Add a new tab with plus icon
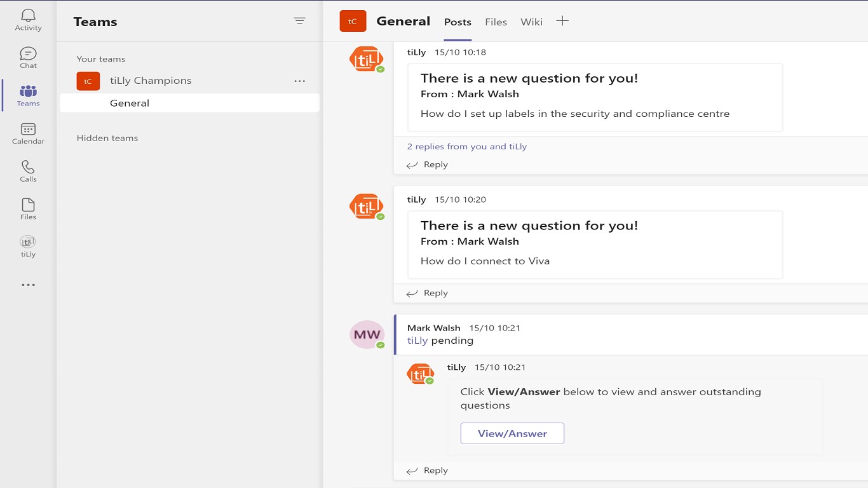Viewport: 868px width, 488px height. tap(562, 21)
